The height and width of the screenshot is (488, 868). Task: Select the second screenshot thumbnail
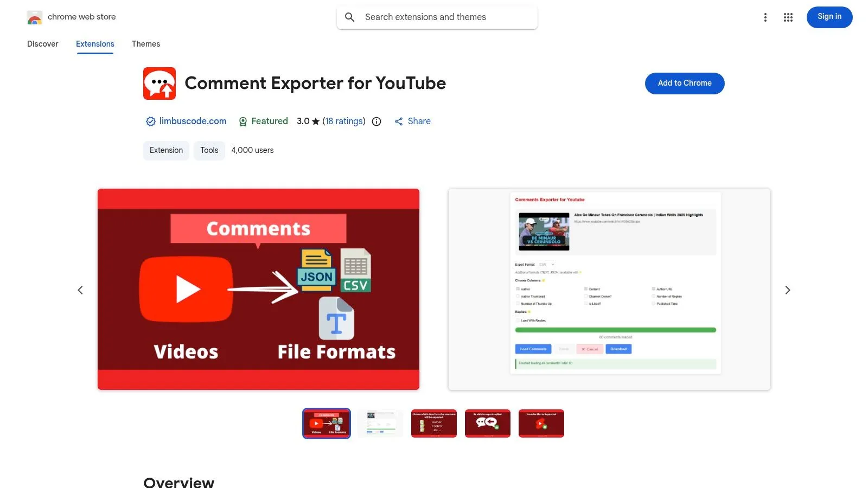point(380,423)
